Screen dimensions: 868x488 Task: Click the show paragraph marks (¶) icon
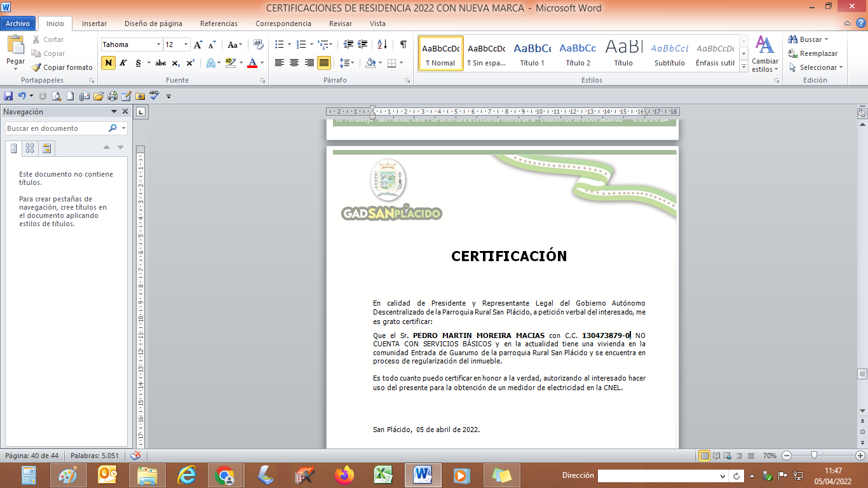click(x=403, y=44)
